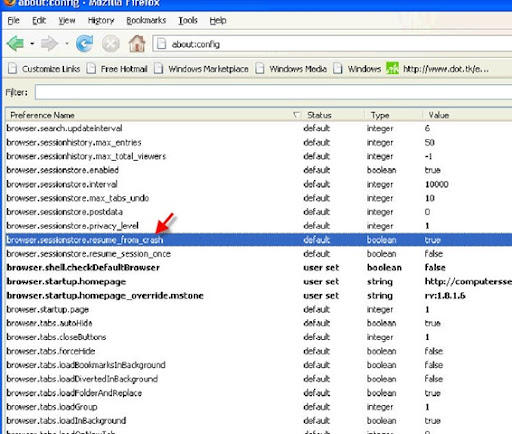This screenshot has width=512, height=434.
Task: Click the Stop loading icon
Action: [111, 44]
